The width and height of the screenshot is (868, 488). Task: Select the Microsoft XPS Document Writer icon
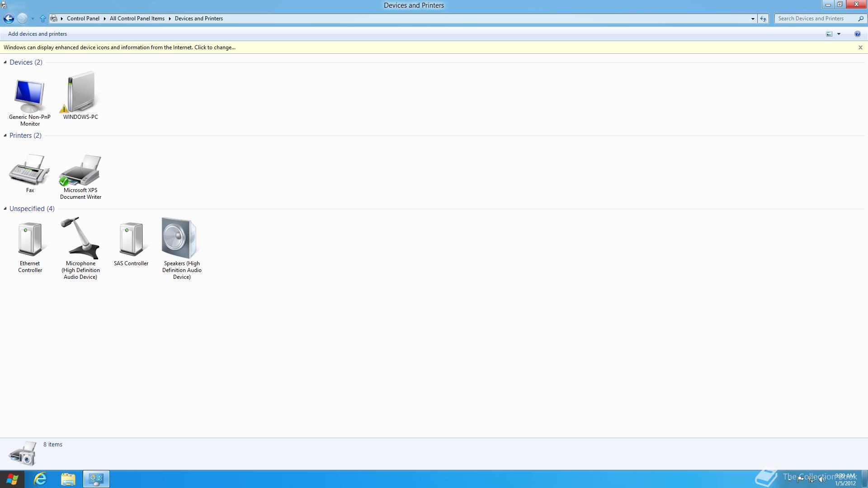tap(80, 170)
